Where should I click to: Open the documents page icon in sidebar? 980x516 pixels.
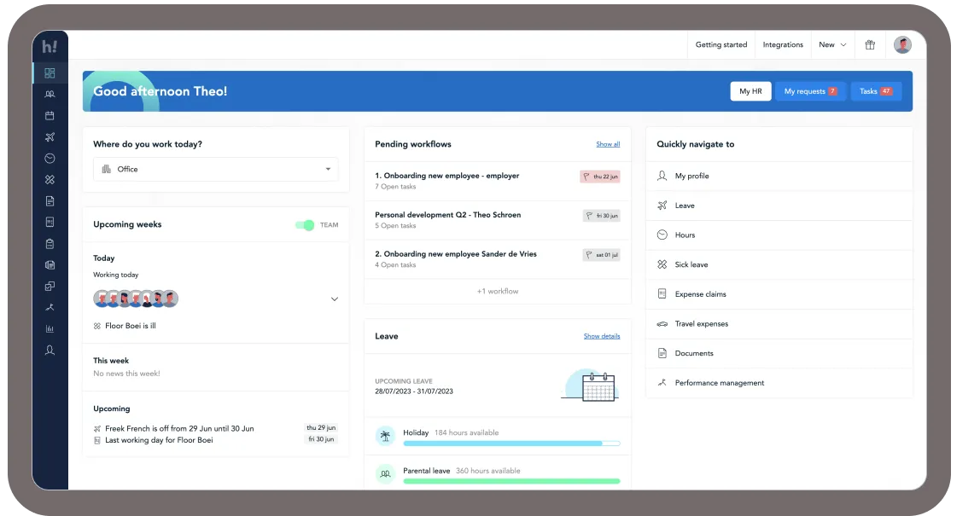[50, 201]
